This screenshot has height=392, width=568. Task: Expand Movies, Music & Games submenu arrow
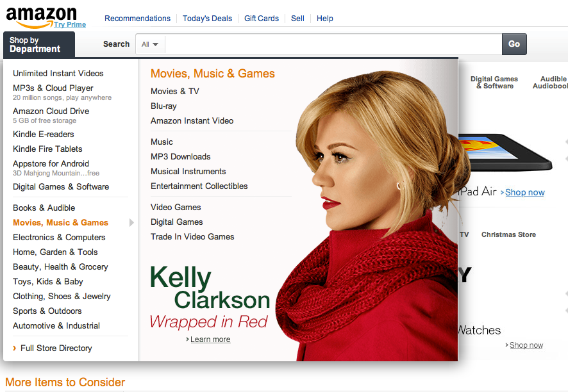pos(131,223)
